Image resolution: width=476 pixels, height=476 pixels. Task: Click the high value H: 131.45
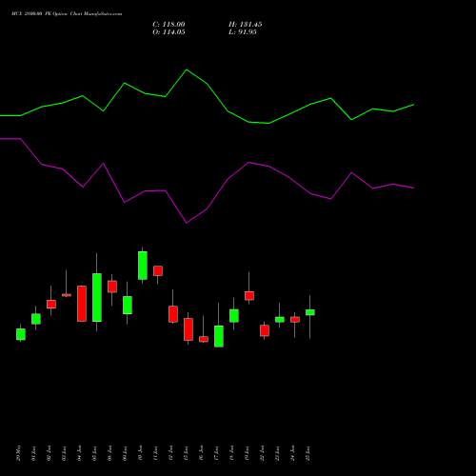click(245, 25)
